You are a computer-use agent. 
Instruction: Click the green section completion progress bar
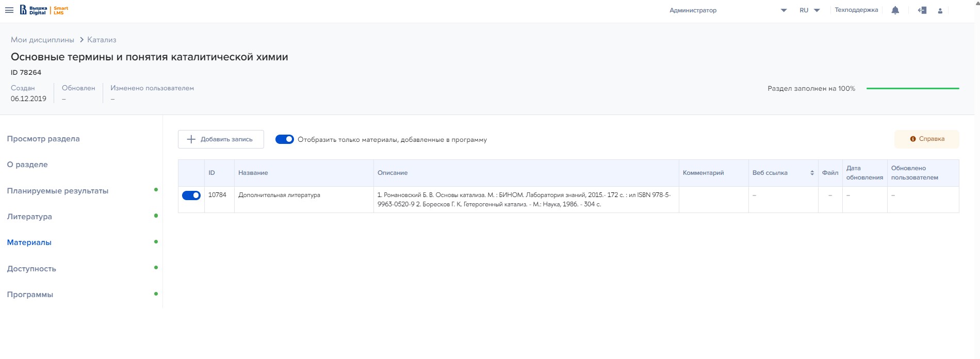coord(912,89)
